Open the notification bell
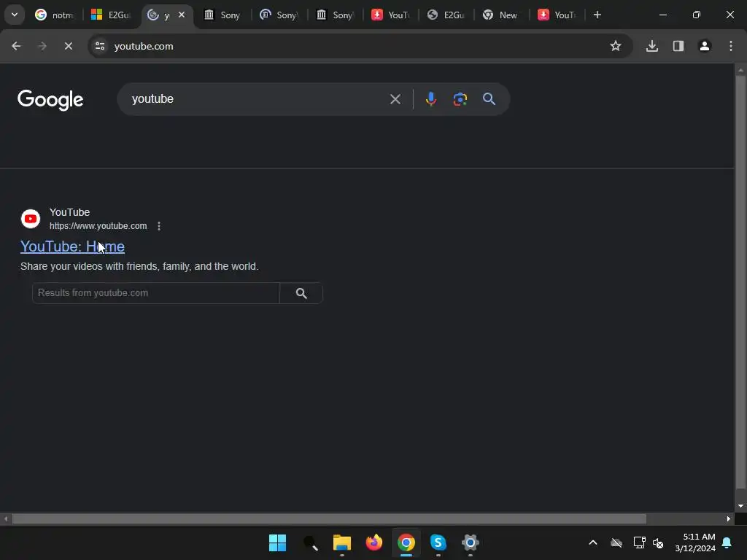The image size is (747, 560). click(x=727, y=542)
